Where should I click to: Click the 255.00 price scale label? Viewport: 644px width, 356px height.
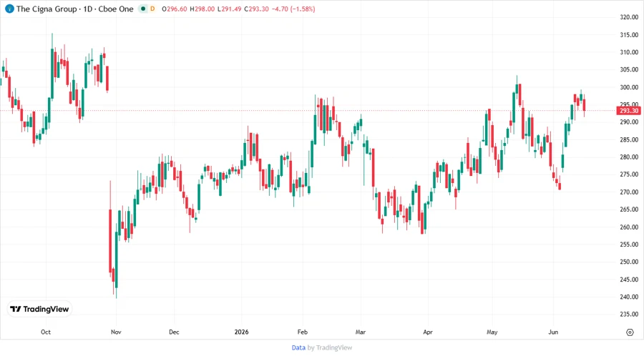click(x=629, y=244)
